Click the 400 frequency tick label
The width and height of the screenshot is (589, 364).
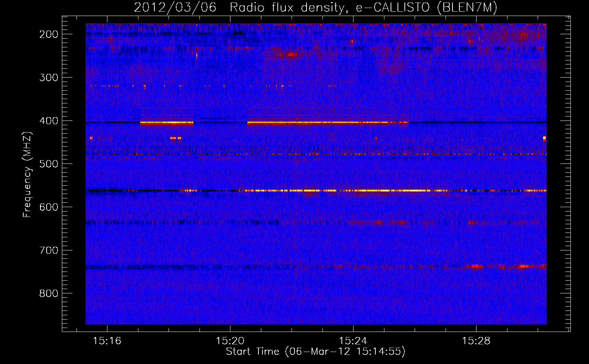49,121
